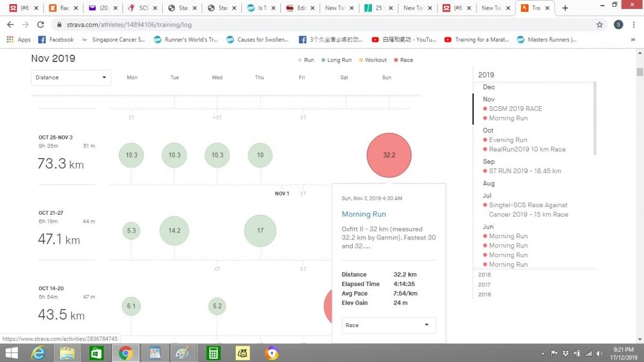Click the 32.2 km race bubble
The width and height of the screenshot is (644, 362).
[x=389, y=155]
